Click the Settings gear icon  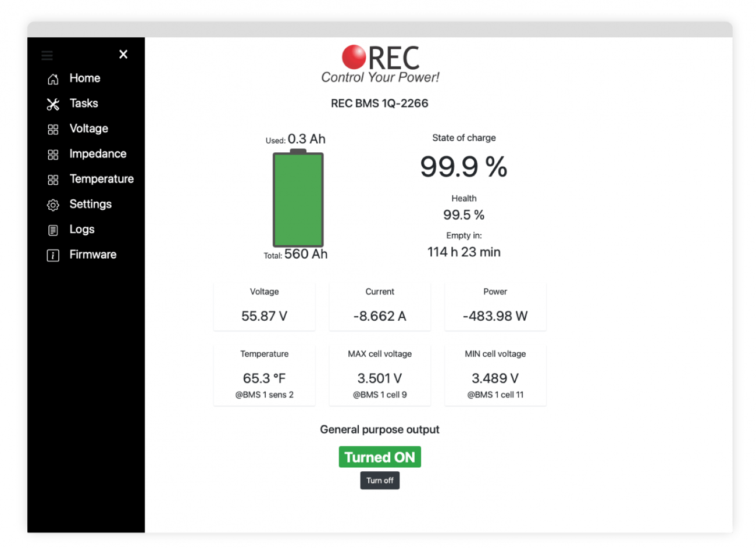pyautogui.click(x=53, y=205)
